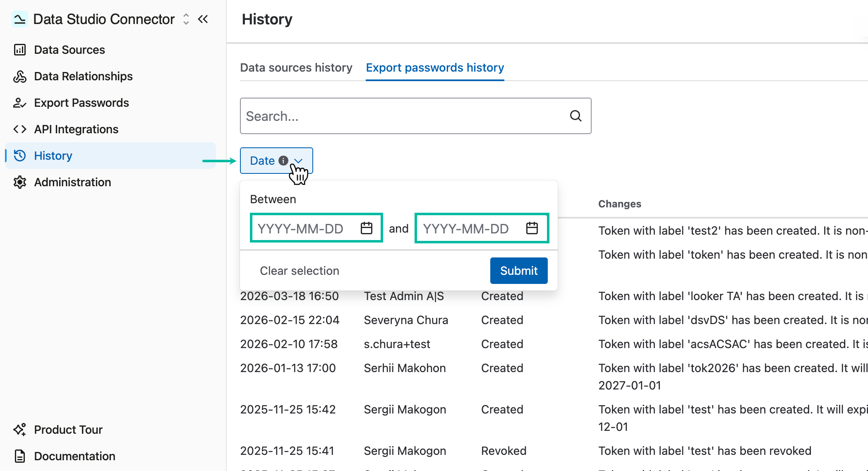
Task: Click the Product Tour sparkle icon
Action: coord(20,430)
